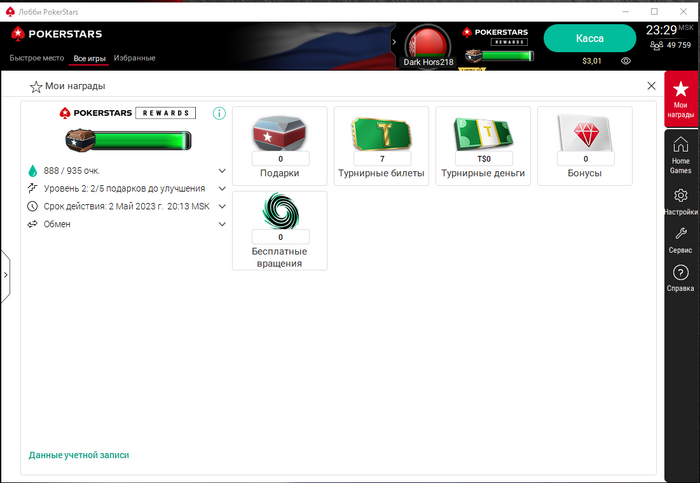
Task: Expand the Срок действия row chevron
Action: (x=222, y=206)
